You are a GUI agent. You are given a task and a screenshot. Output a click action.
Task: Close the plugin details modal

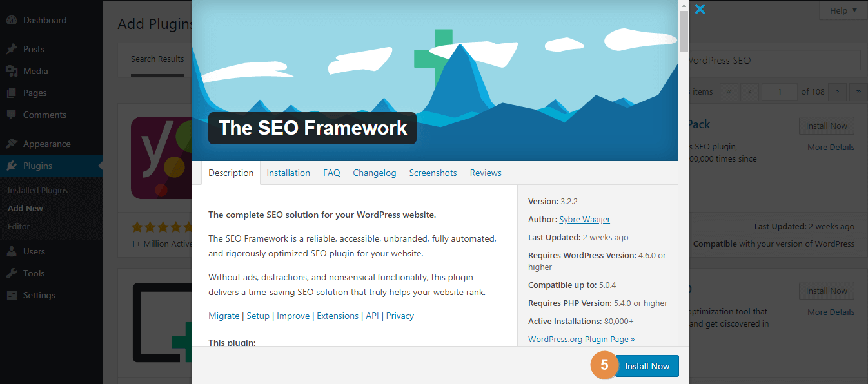(700, 9)
